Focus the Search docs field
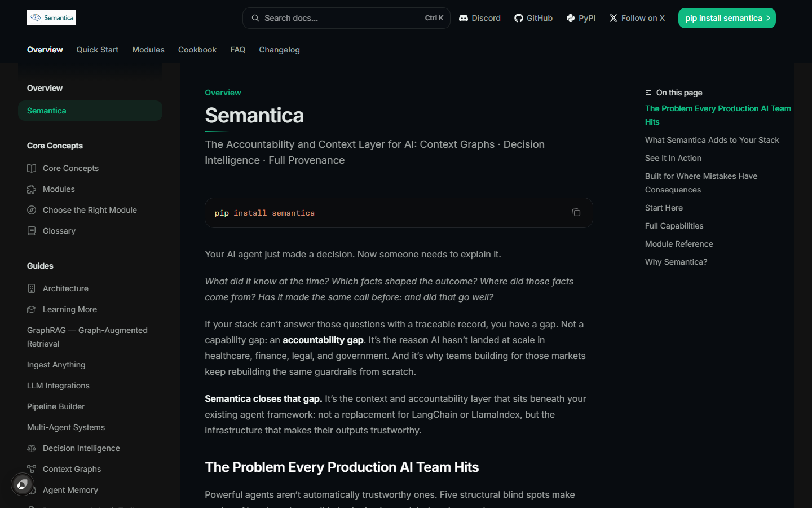Screen dimensions: 812x508 click(x=346, y=18)
